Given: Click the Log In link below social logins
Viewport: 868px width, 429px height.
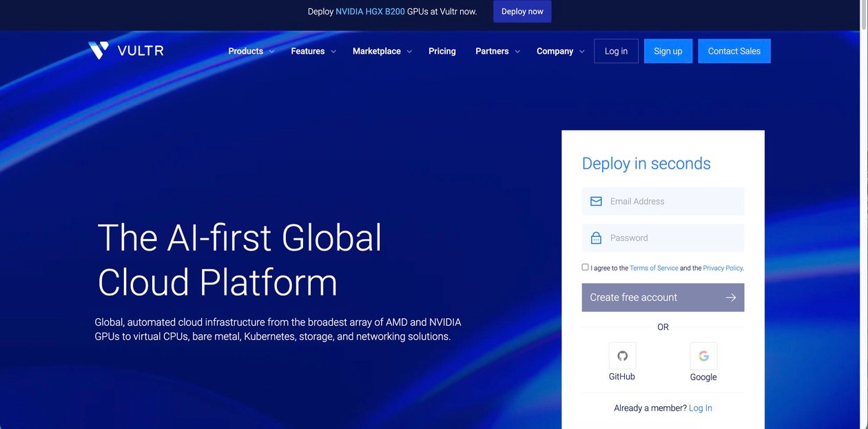Looking at the screenshot, I should point(700,408).
